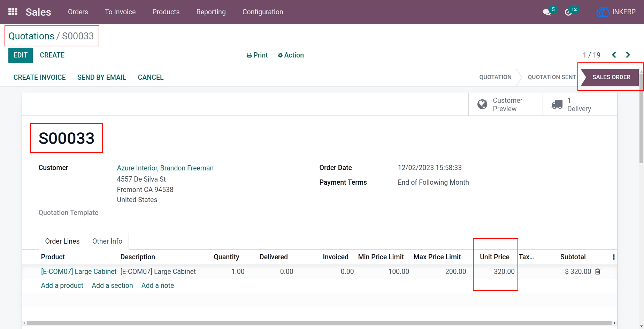The width and height of the screenshot is (644, 329).
Task: Click Add a section link
Action: pos(112,285)
